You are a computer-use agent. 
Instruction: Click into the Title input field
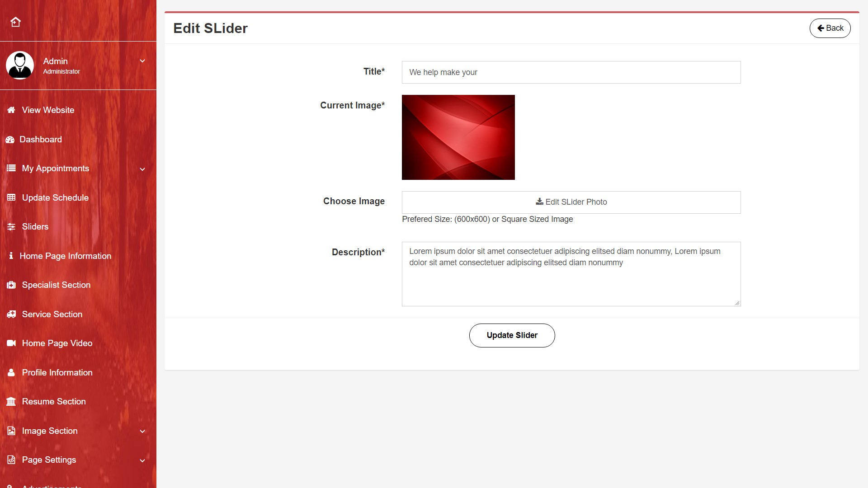(571, 72)
